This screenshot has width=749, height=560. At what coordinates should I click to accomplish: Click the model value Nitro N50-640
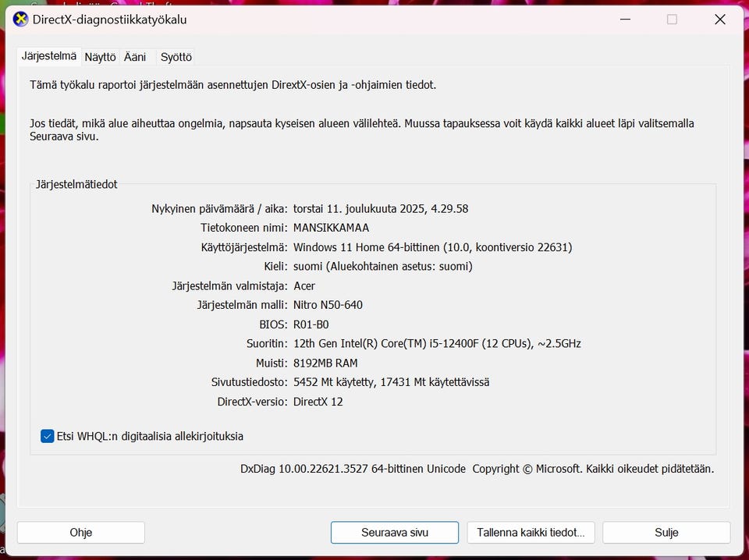pos(328,305)
